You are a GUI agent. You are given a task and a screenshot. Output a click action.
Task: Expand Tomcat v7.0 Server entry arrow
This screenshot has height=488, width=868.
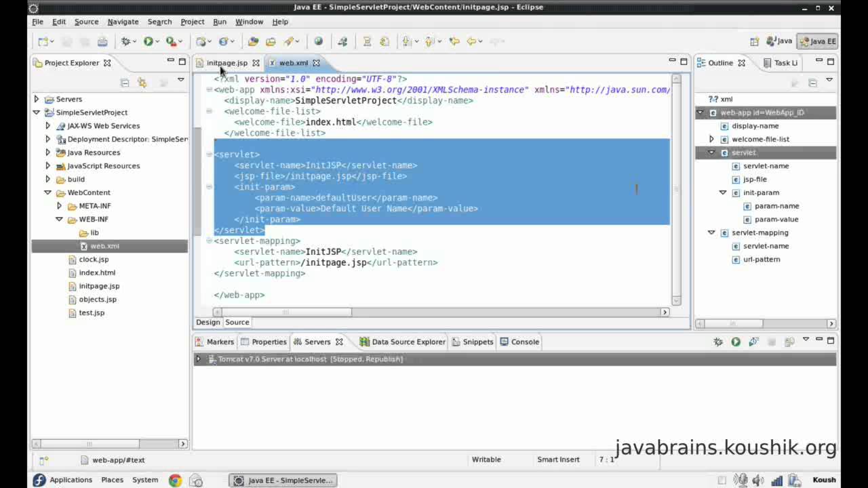click(199, 359)
